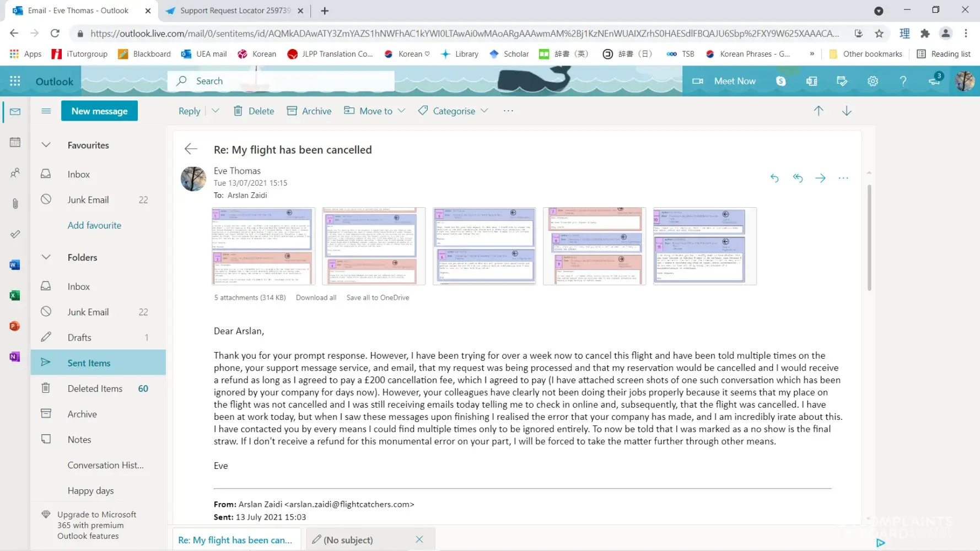
Task: Open account profile picture menu
Action: coord(965,81)
